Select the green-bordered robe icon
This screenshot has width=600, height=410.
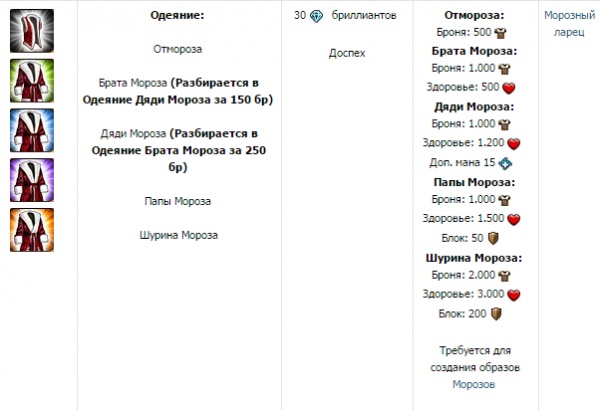click(32, 81)
